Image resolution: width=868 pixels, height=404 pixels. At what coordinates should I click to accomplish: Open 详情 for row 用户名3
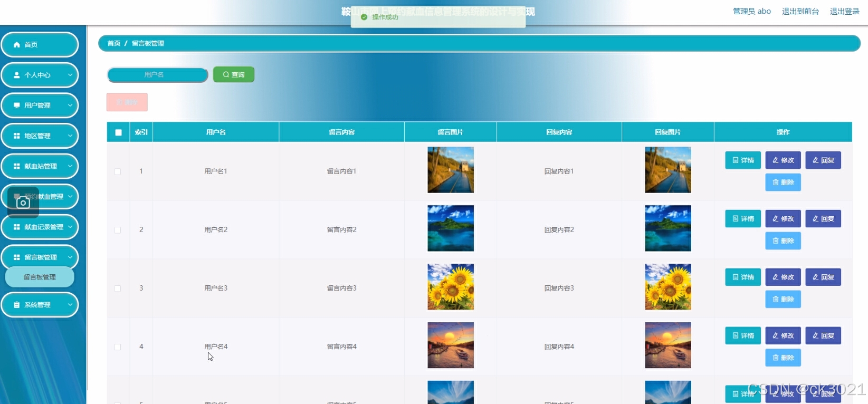(x=743, y=277)
